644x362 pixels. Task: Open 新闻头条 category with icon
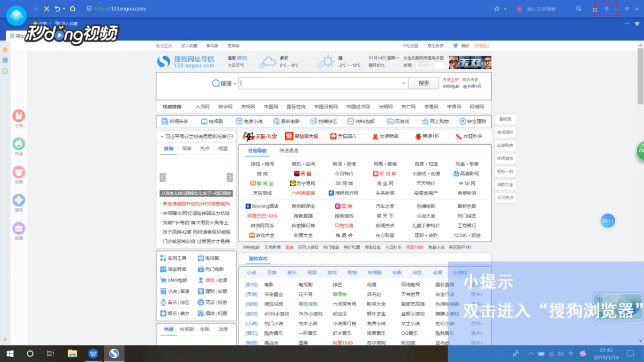point(175,122)
